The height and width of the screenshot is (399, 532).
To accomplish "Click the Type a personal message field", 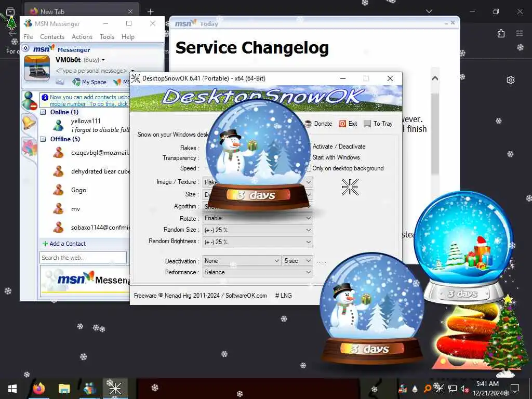I will click(x=91, y=71).
